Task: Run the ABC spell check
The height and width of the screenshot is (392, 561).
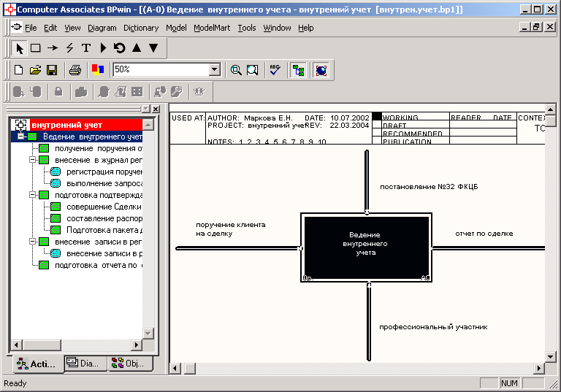Action: tap(275, 70)
